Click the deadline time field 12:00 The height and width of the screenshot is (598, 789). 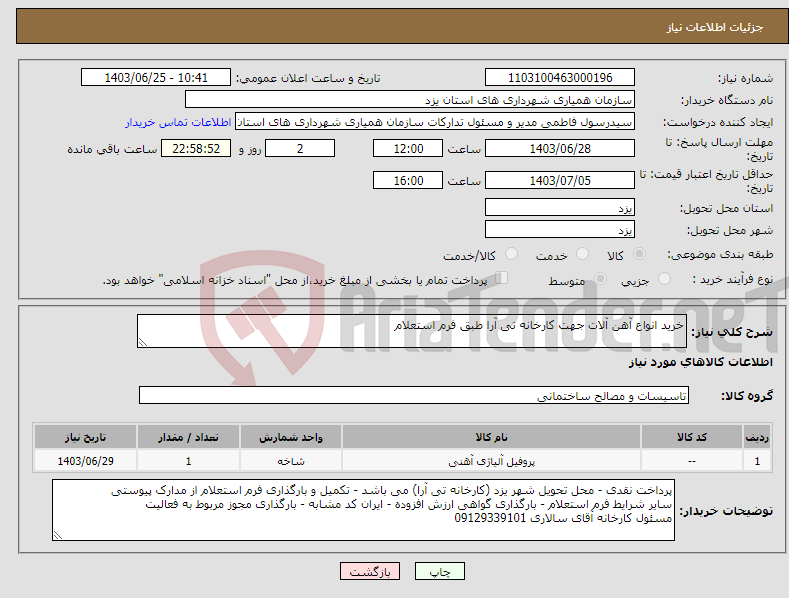coord(408,148)
